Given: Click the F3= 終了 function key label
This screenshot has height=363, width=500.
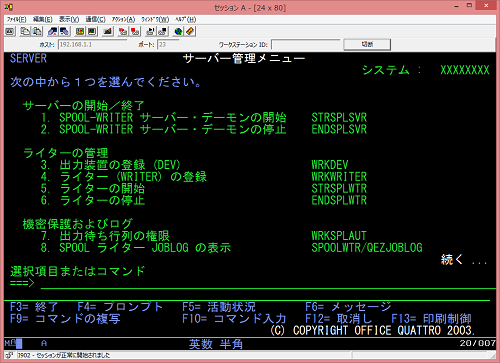Looking at the screenshot, I should (34, 306).
